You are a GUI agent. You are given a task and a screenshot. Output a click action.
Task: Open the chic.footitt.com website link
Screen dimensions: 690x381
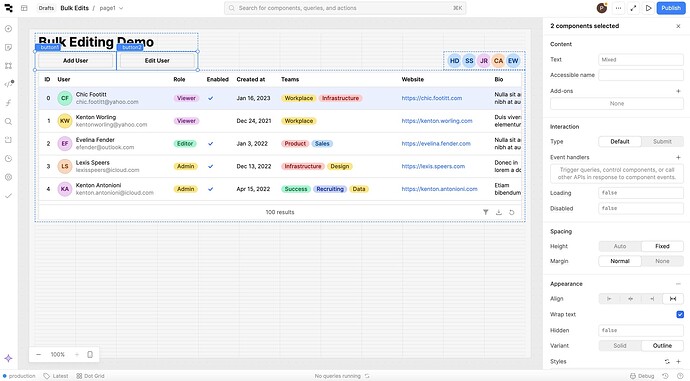432,98
